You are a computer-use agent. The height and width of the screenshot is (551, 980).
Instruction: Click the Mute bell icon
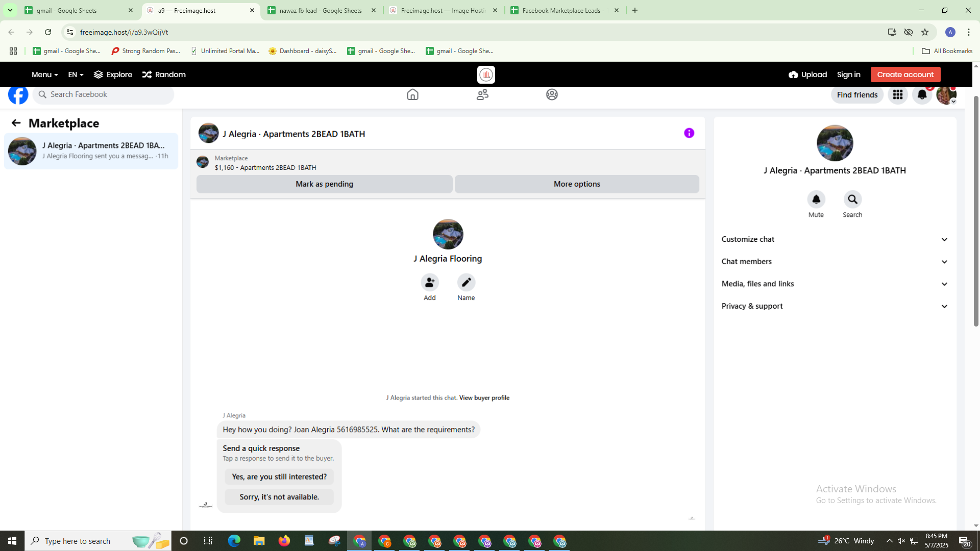click(x=816, y=199)
